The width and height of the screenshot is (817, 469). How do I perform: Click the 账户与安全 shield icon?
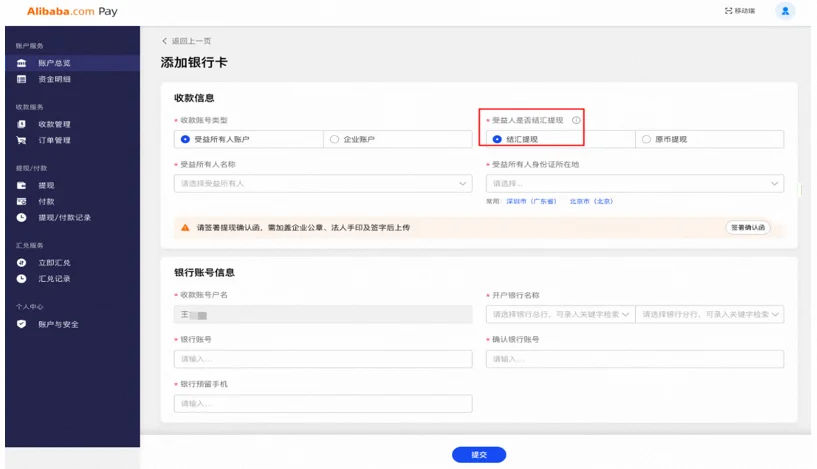click(x=21, y=324)
